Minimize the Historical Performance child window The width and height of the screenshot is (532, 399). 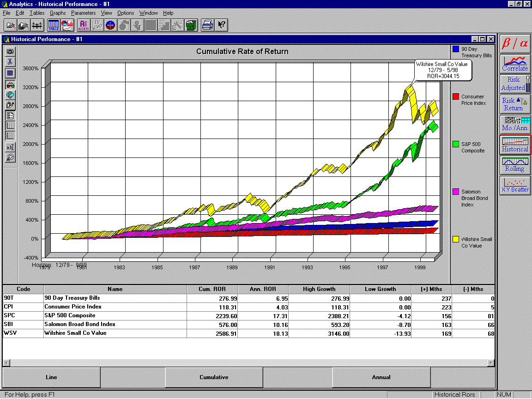pos(475,39)
